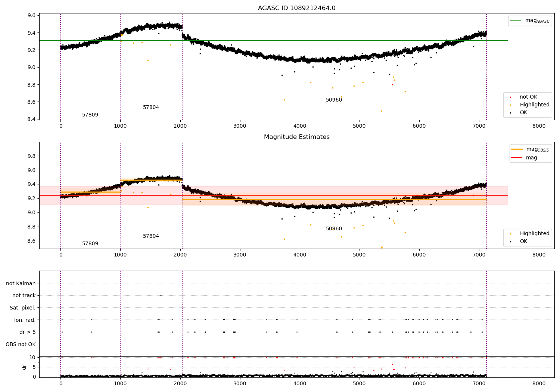
Task: Click the 'Magnitude Estimates' plot title
Action: pyautogui.click(x=296, y=137)
